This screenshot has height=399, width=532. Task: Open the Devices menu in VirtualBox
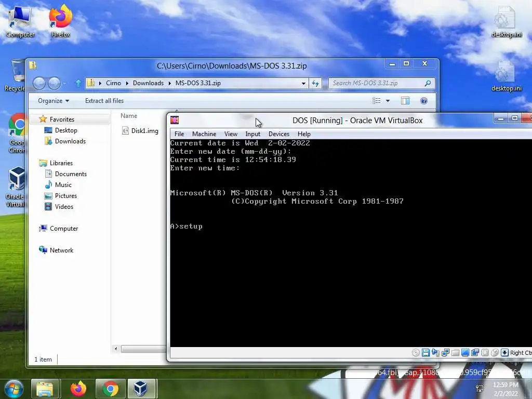pos(279,134)
